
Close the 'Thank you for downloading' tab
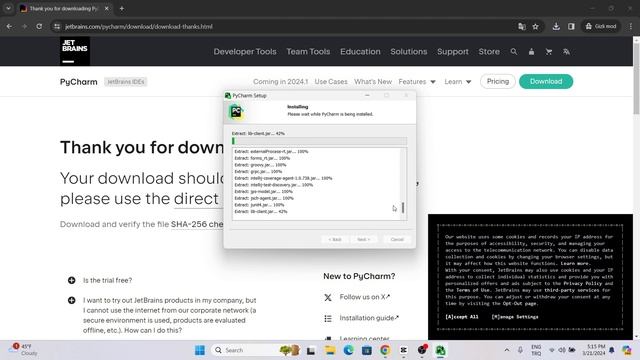coord(107,8)
